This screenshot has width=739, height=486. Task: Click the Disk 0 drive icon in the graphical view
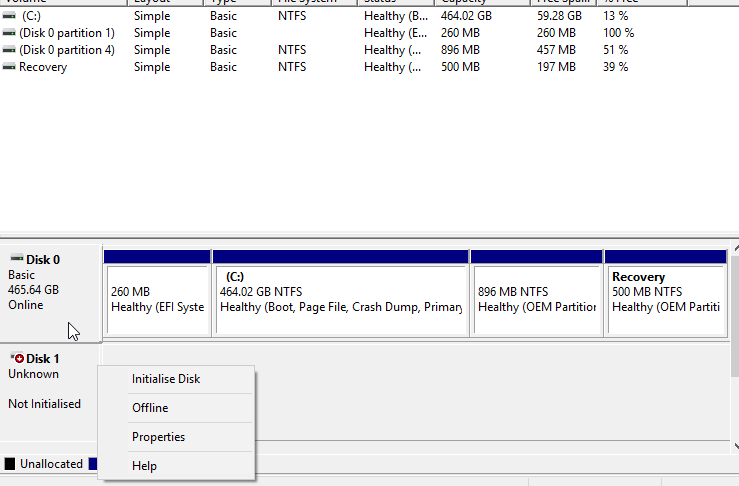(17, 258)
